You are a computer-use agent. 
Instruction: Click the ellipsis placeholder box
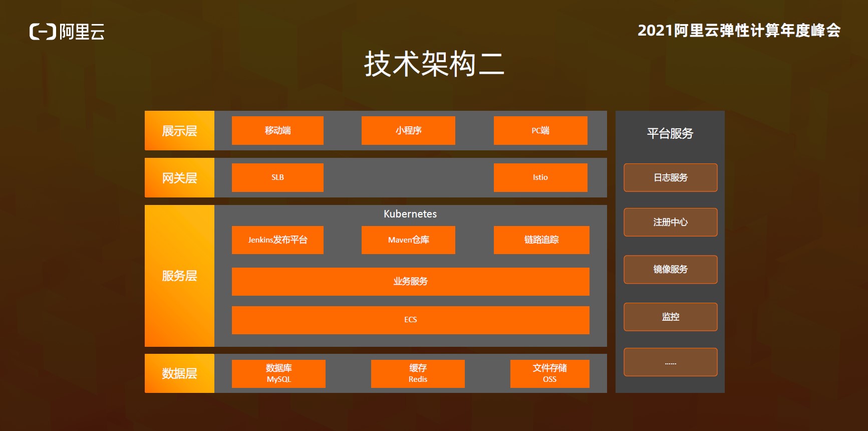[671, 362]
